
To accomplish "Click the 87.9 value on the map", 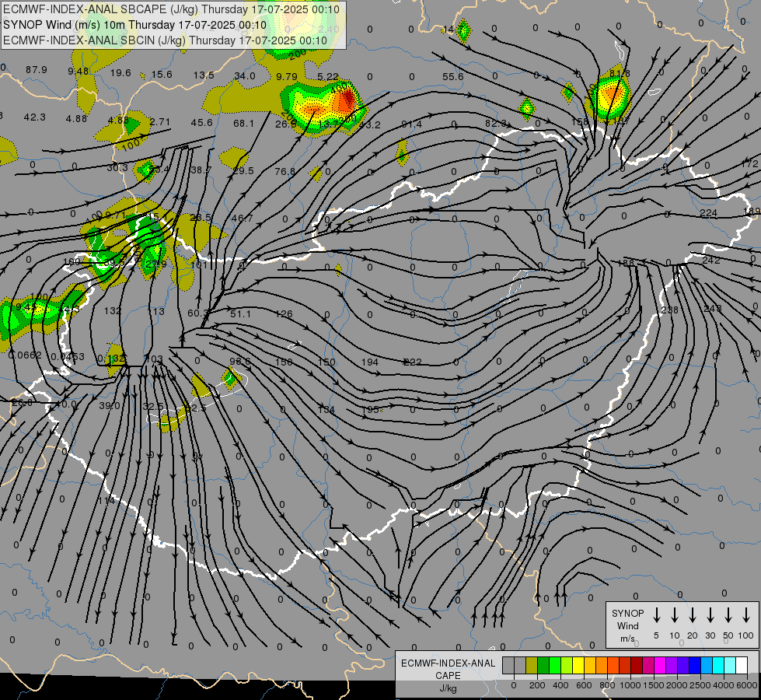I will coord(37,70).
